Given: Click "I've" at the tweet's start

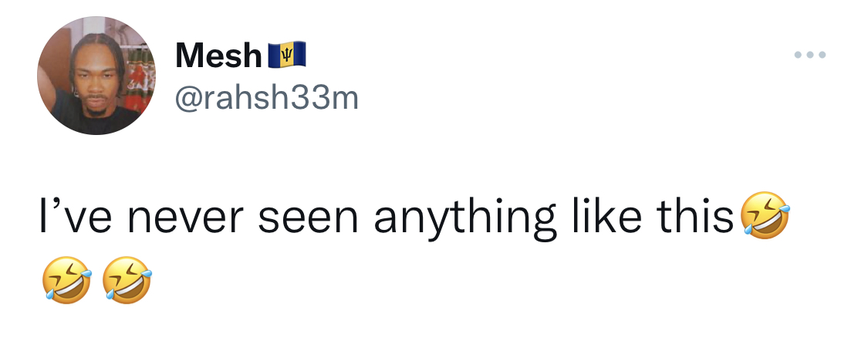Looking at the screenshot, I should [x=76, y=215].
